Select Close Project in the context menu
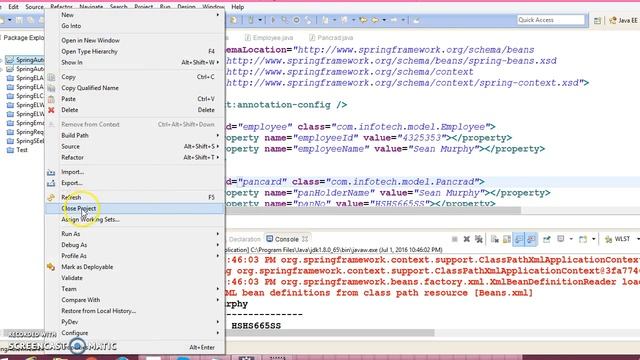The image size is (640, 360). 135,209
